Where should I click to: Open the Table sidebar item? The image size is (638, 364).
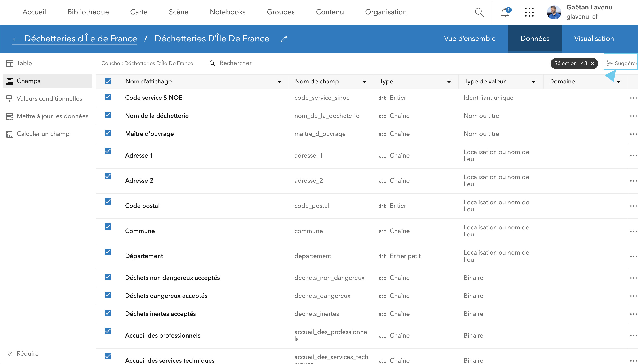tap(47, 63)
